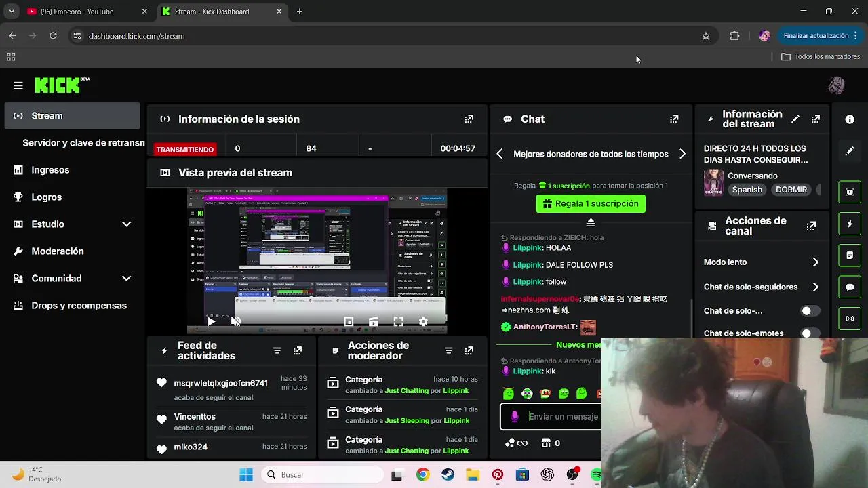Toggle Chat de solo-emotes switch
The height and width of the screenshot is (488, 868).
tap(810, 333)
